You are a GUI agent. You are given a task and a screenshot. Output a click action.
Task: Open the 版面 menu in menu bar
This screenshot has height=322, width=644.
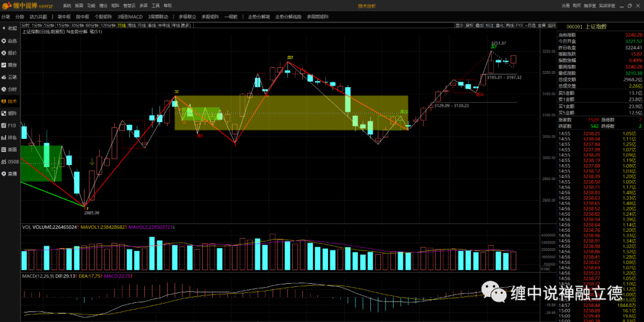[x=79, y=6]
